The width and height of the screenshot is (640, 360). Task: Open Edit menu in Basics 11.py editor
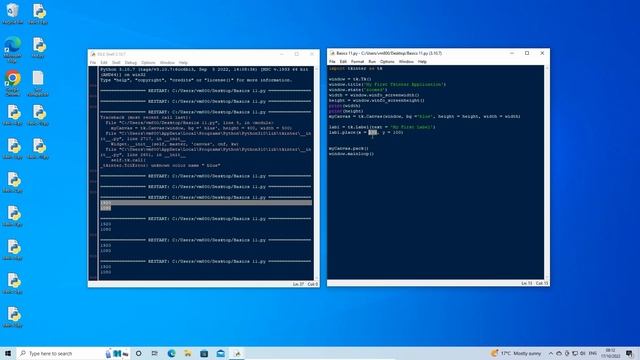[x=343, y=62]
